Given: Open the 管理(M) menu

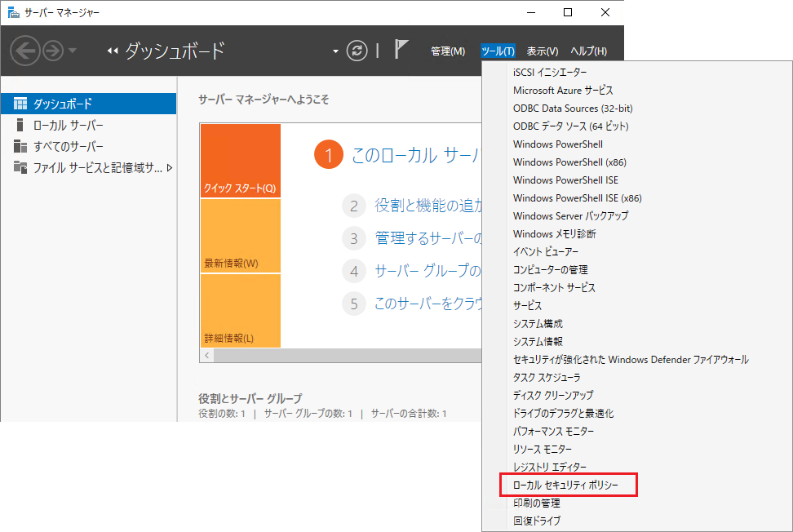Looking at the screenshot, I should coord(447,51).
